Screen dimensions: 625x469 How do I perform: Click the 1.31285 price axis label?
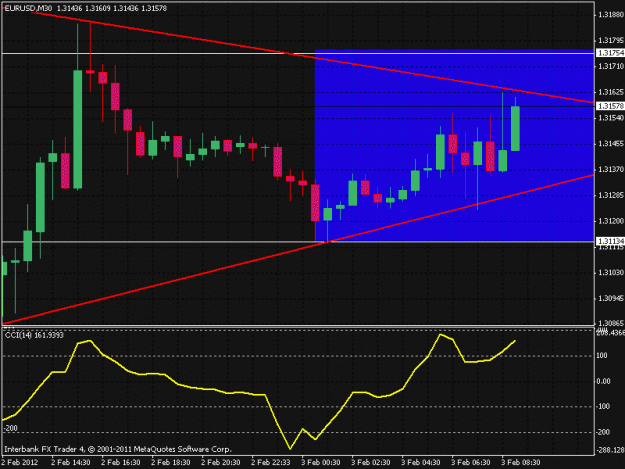[611, 195]
